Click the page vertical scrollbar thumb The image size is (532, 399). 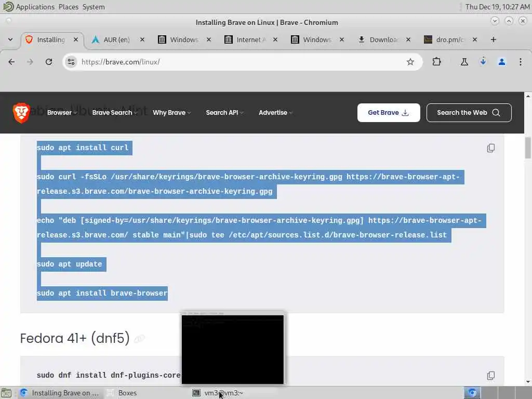tap(528, 148)
